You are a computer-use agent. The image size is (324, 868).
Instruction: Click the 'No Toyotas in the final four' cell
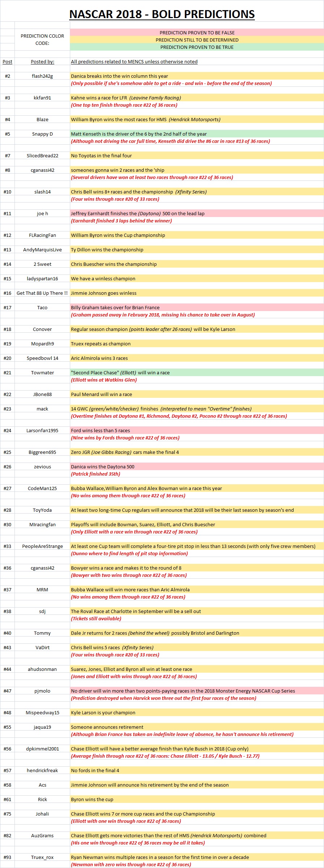pyautogui.click(x=101, y=156)
